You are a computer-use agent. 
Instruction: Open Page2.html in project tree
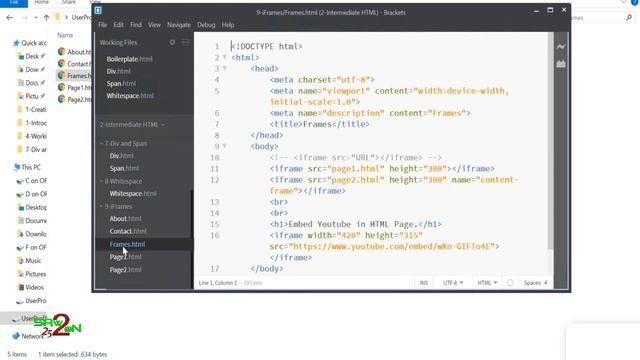(125, 270)
